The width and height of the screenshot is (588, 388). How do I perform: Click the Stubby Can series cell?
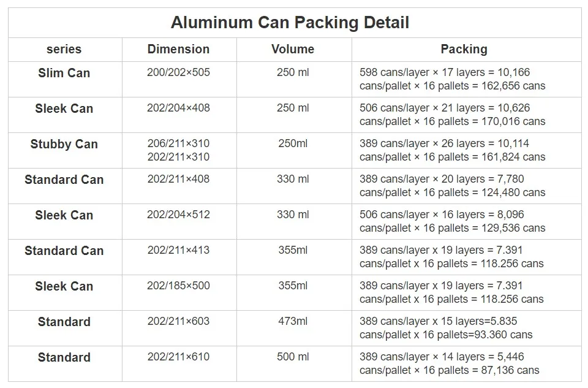(64, 144)
